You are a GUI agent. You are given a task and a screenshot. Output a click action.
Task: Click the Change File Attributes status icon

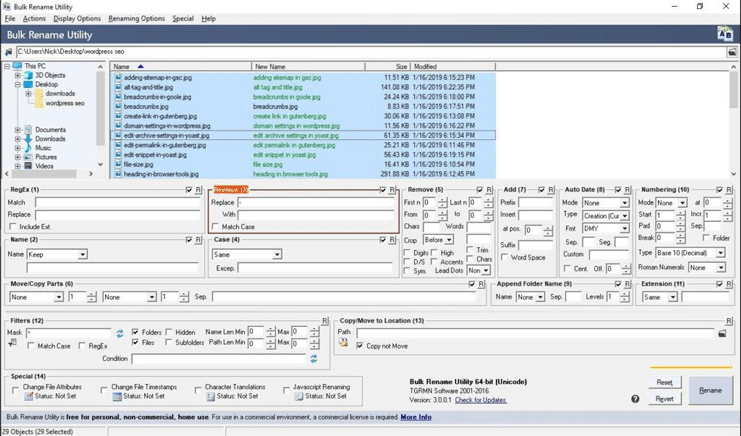click(29, 396)
